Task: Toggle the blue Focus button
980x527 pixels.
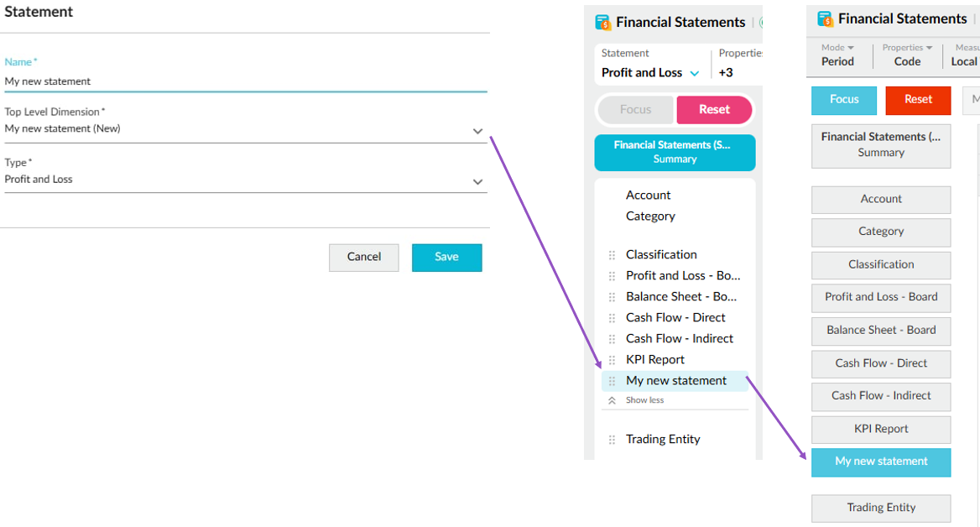Action: 843,100
